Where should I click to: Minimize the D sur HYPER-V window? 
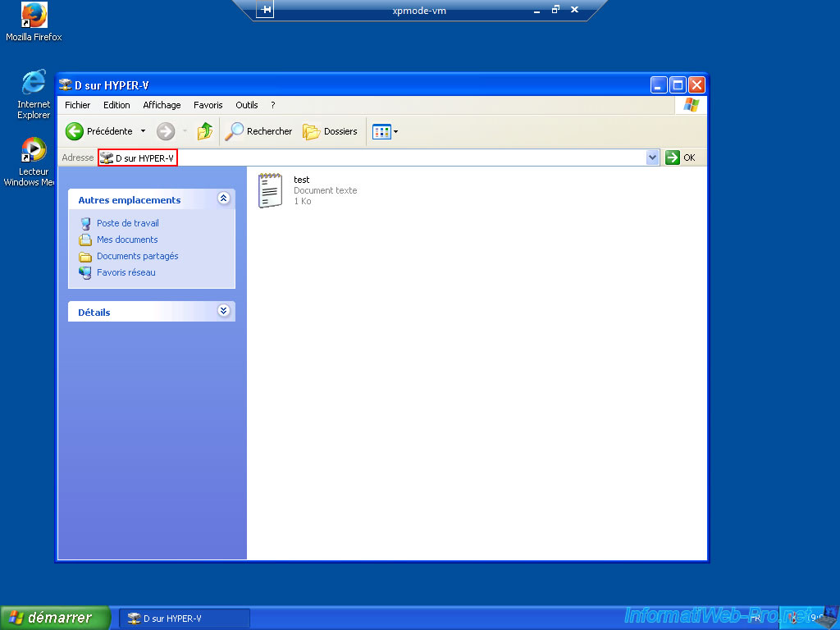(659, 84)
